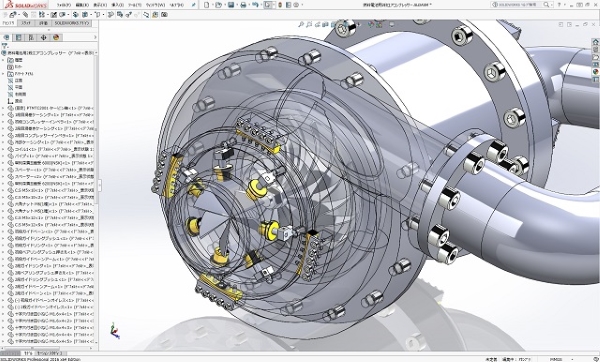Click the Save icon in top toolbar
The height and width of the screenshot is (362, 600).
pos(231,5)
